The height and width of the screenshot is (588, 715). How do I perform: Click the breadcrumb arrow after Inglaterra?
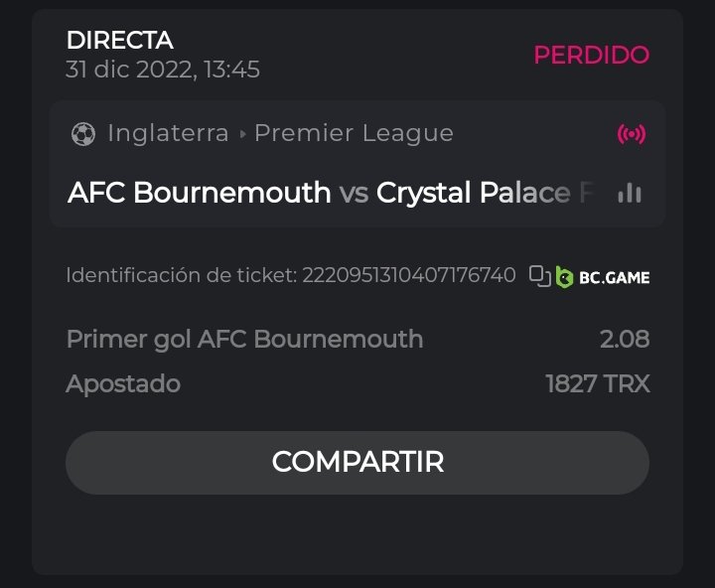coord(241,134)
